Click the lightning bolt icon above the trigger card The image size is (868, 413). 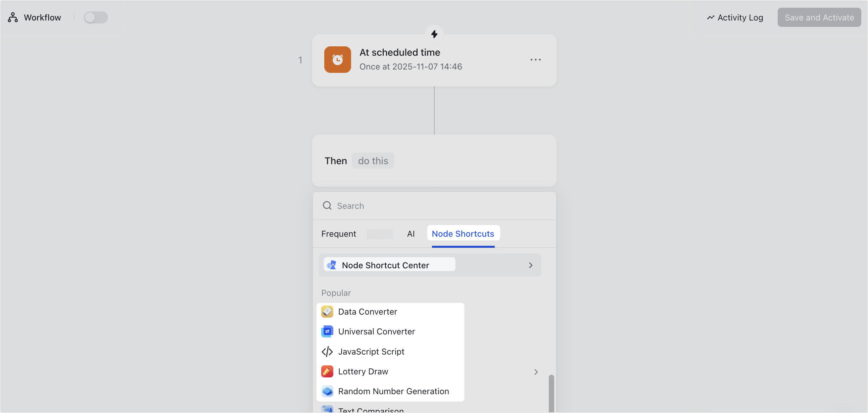coord(434,34)
